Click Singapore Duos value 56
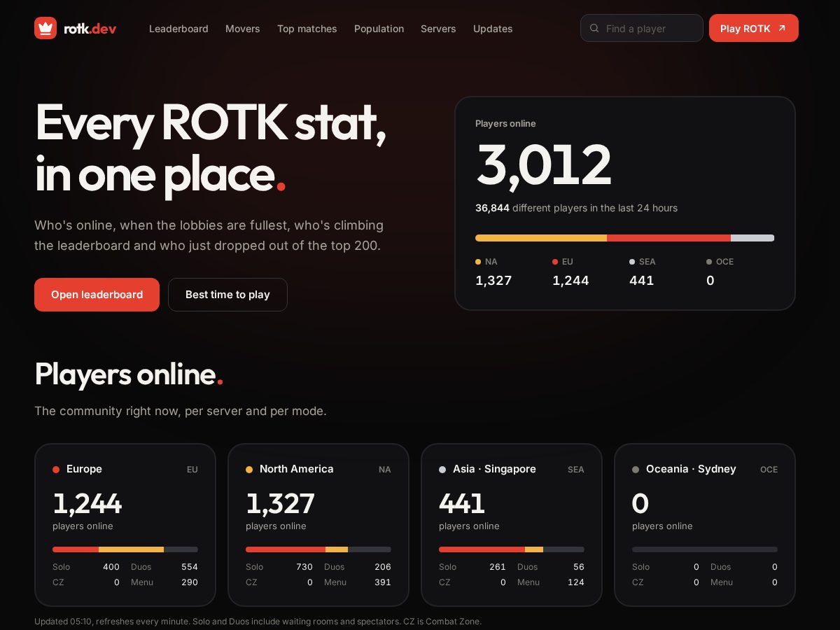The height and width of the screenshot is (630, 840). click(x=579, y=567)
